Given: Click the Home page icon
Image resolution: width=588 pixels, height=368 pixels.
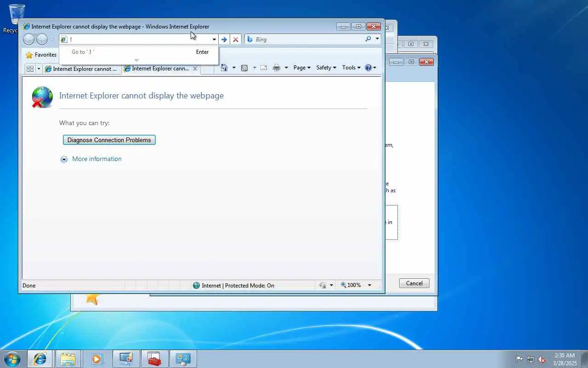Looking at the screenshot, I should (x=224, y=68).
